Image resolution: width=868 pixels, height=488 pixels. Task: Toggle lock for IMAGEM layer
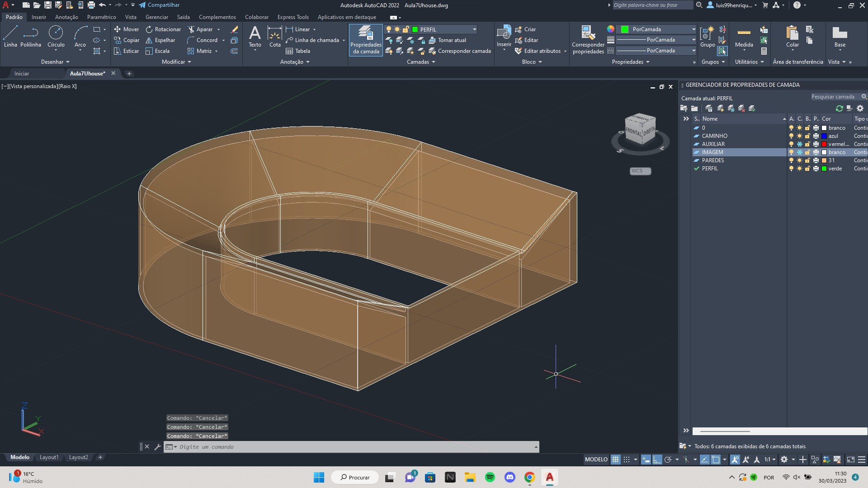[x=807, y=152]
